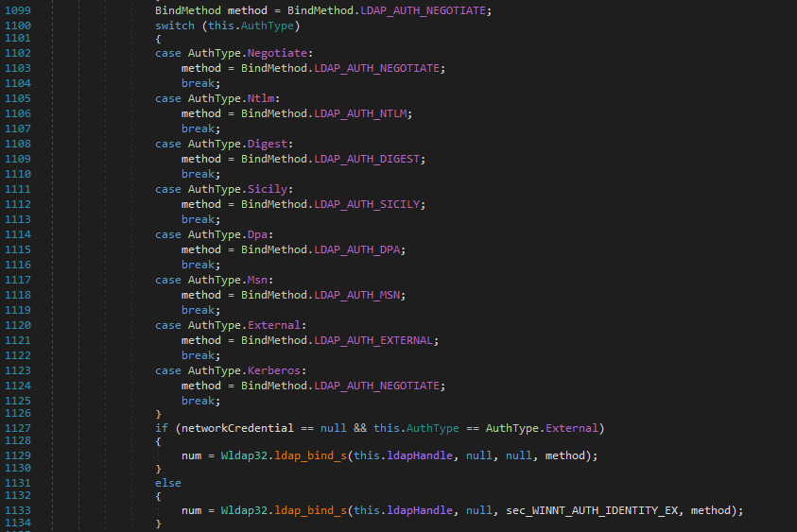Click the 'break' keyword on line 1125
The image size is (797, 532).
tap(198, 401)
